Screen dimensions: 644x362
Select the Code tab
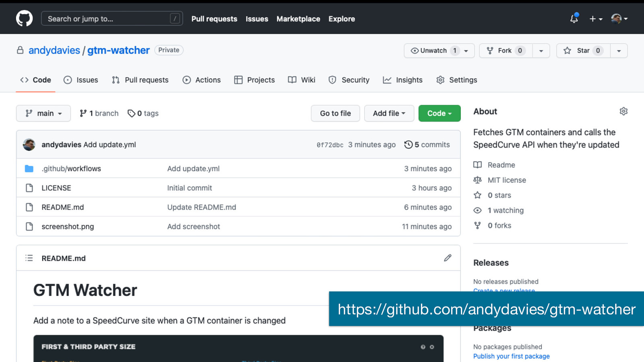(x=35, y=80)
